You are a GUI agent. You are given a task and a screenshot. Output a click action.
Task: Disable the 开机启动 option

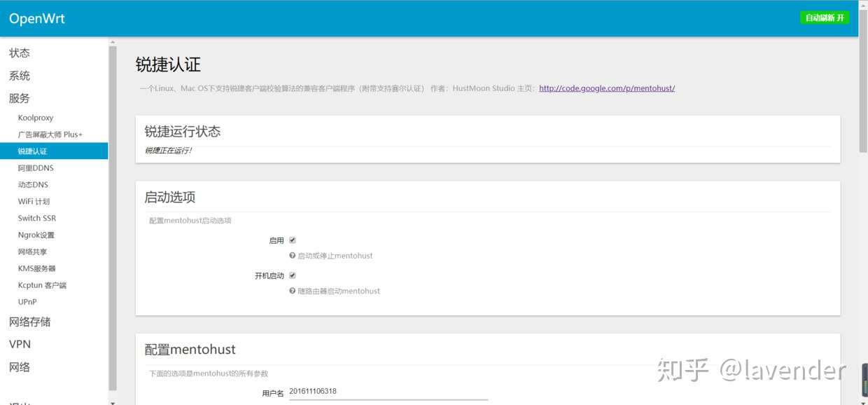pos(292,275)
